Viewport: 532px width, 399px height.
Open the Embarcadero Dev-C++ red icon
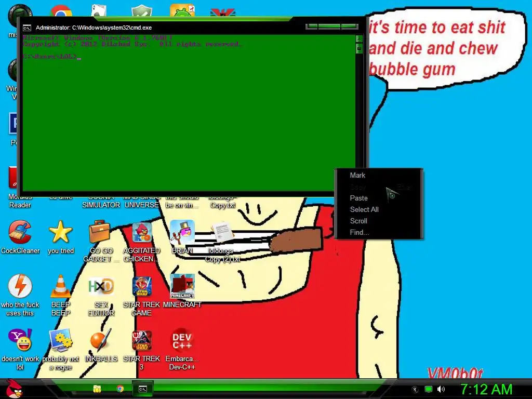tap(182, 340)
